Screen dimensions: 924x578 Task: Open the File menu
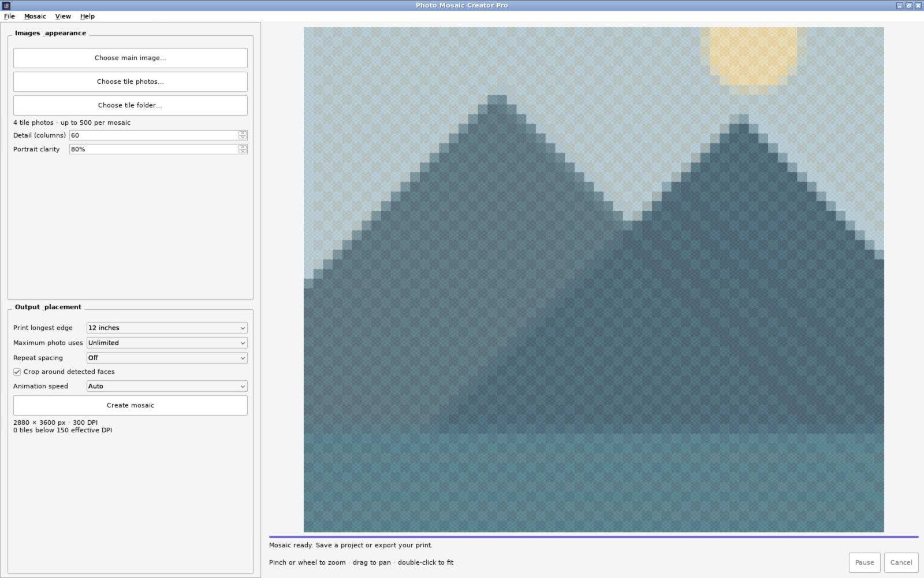[9, 16]
